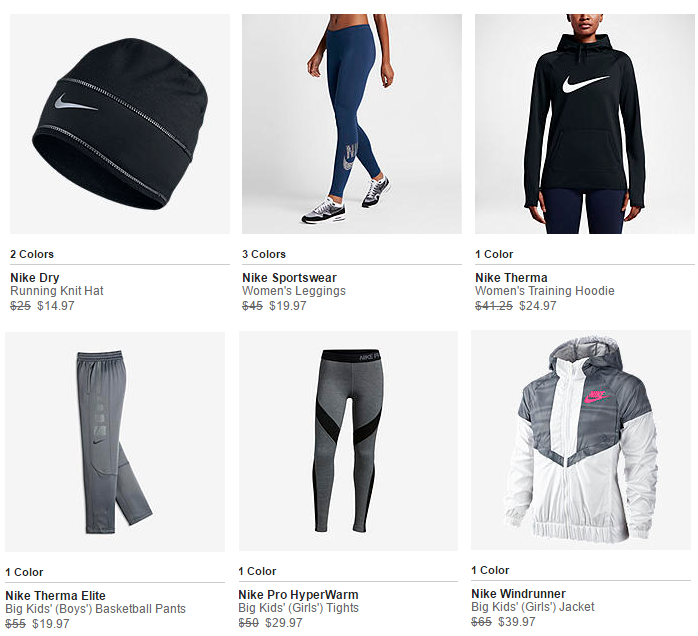This screenshot has width=698, height=636.
Task: Open the Nike Dry knit hat image
Action: coord(120,124)
